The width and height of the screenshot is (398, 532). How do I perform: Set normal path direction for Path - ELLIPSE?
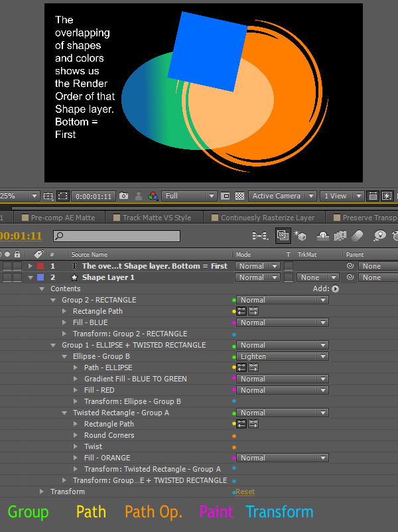tap(241, 367)
